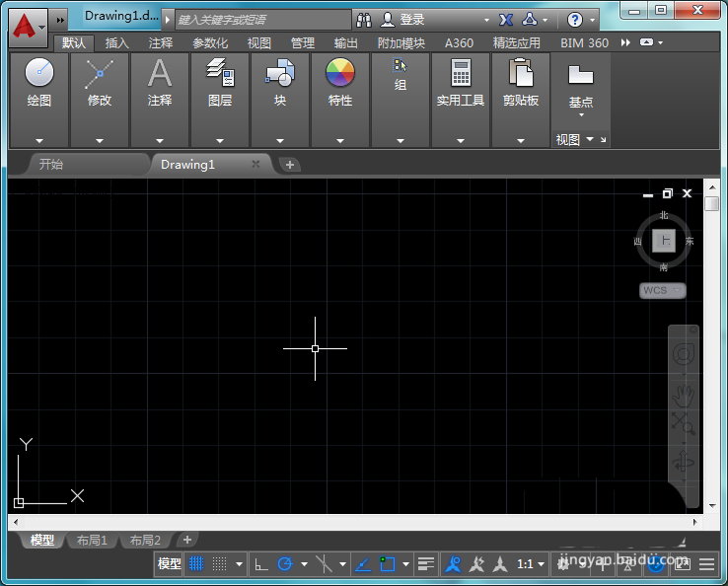The height and width of the screenshot is (586, 728).
Task: Toggle polar tracking in status bar
Action: [285, 564]
